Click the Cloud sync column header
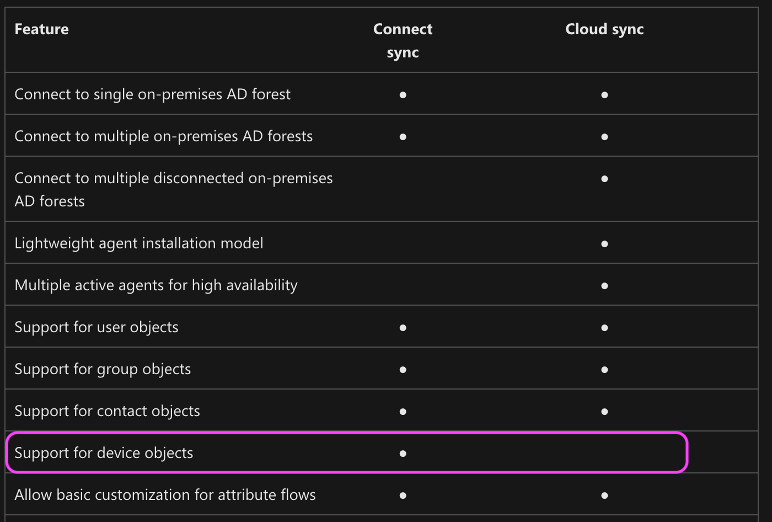This screenshot has width=772, height=522. pos(604,29)
